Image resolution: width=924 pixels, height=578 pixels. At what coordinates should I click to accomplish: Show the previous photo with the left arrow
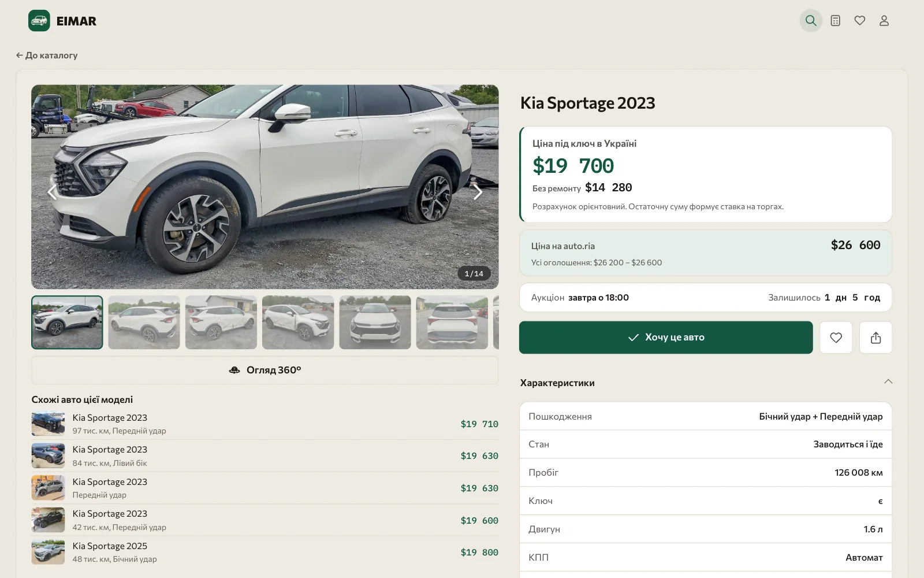click(x=53, y=191)
